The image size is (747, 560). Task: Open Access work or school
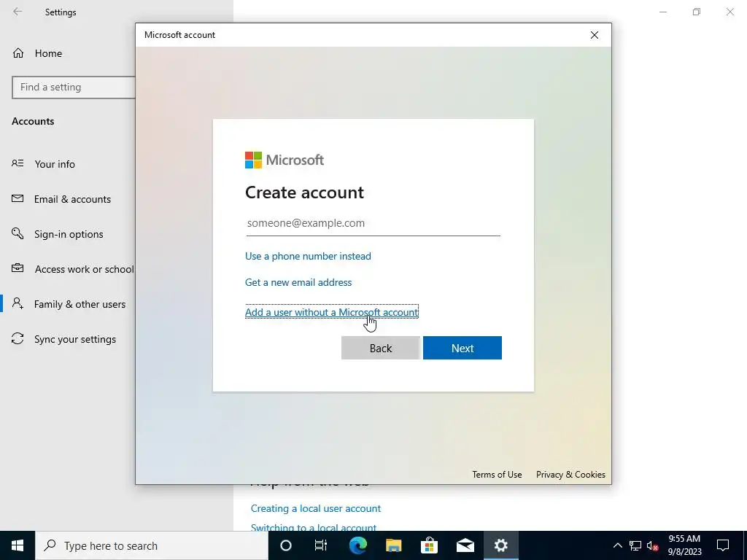click(x=84, y=269)
